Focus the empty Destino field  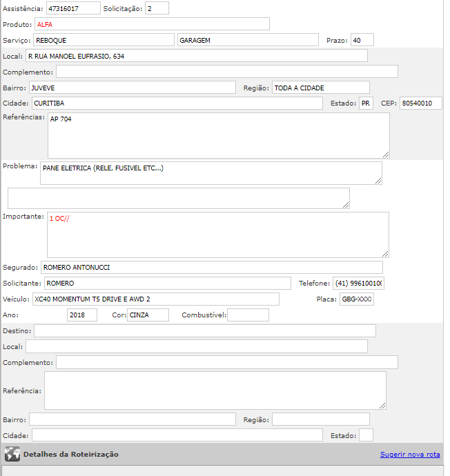[205, 331]
